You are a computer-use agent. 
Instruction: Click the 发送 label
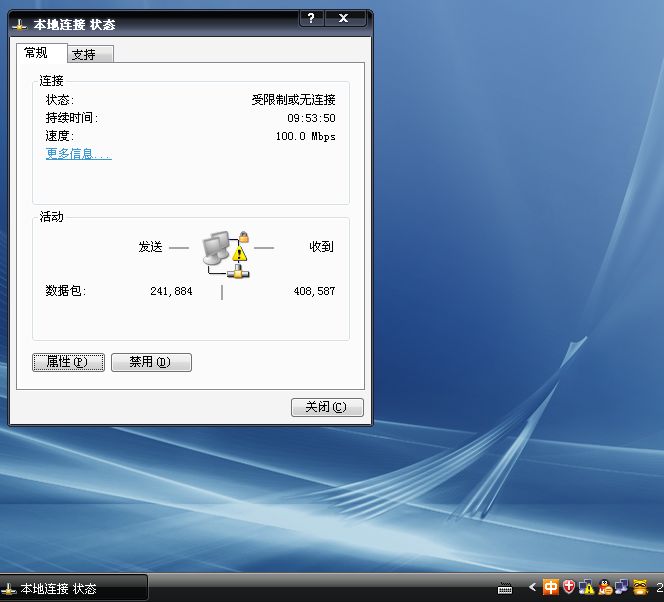pyautogui.click(x=150, y=246)
